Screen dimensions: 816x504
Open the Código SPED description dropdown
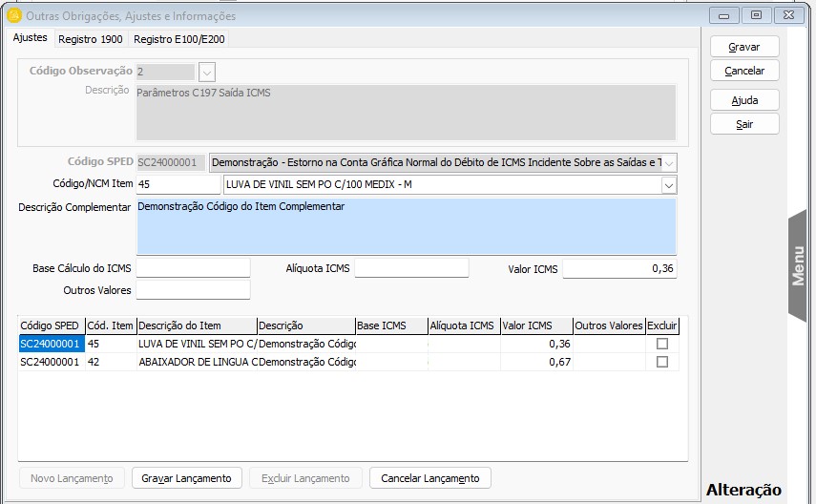669,162
